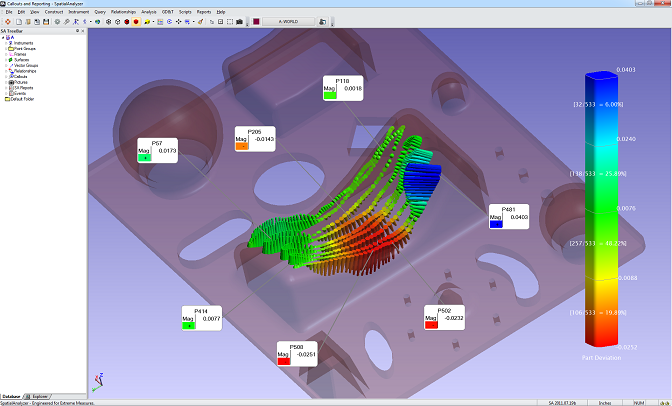672x406 pixels.
Task: Click blue swatch in P481 callout
Action: (496, 224)
